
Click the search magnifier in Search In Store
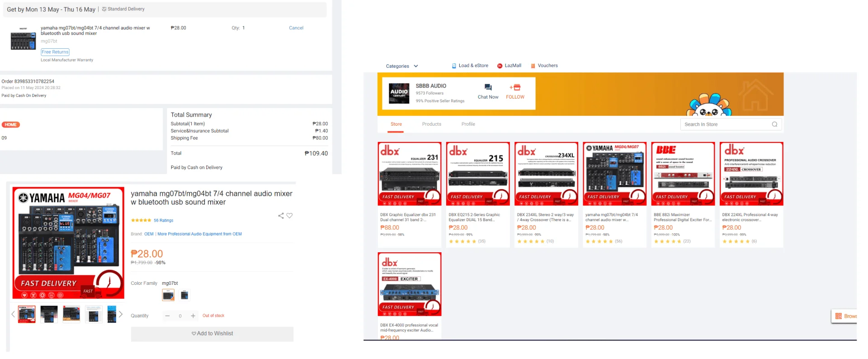click(x=774, y=124)
